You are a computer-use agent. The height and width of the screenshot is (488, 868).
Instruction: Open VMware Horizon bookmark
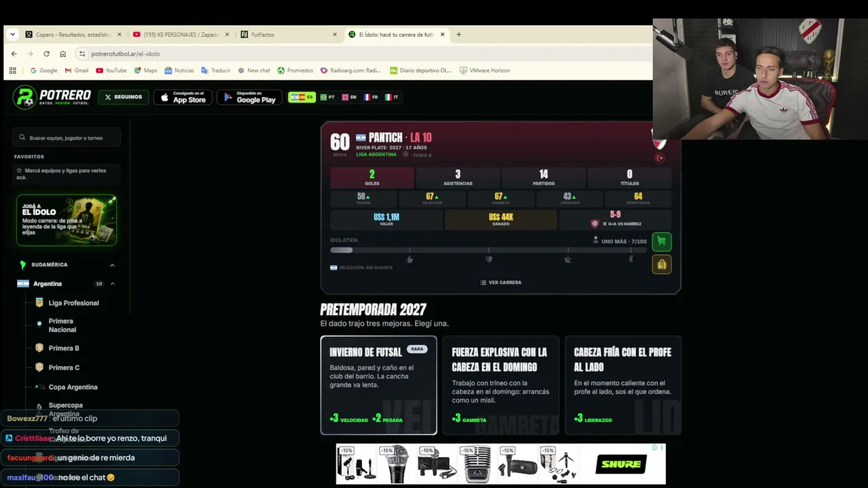(484, 70)
